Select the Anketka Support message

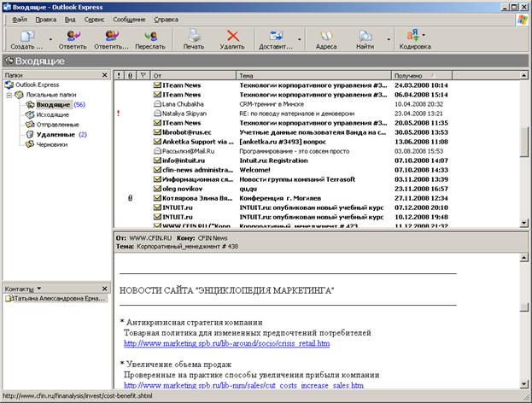283,142
